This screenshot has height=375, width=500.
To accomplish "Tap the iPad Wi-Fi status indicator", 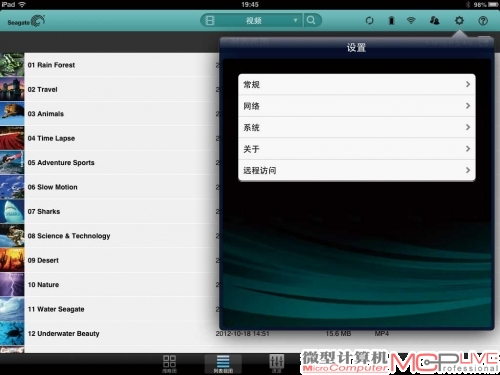I will pos(22,4).
